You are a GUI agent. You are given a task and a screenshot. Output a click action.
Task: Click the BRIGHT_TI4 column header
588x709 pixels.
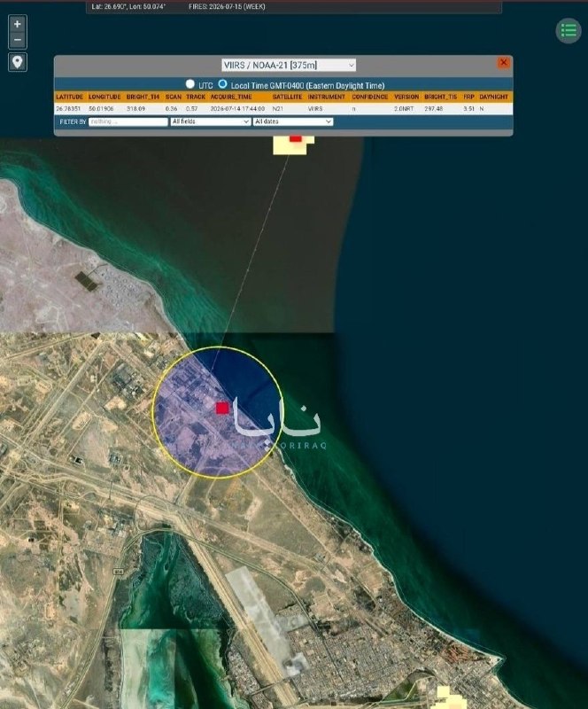point(143,97)
